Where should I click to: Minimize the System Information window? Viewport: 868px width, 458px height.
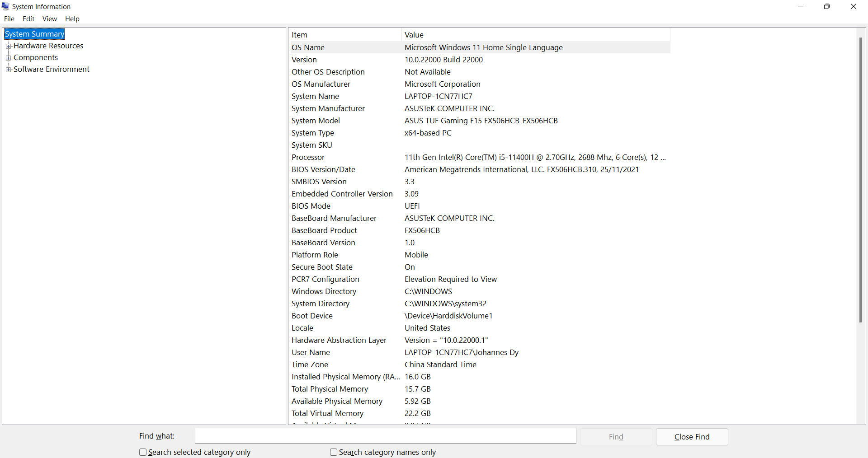click(801, 6)
